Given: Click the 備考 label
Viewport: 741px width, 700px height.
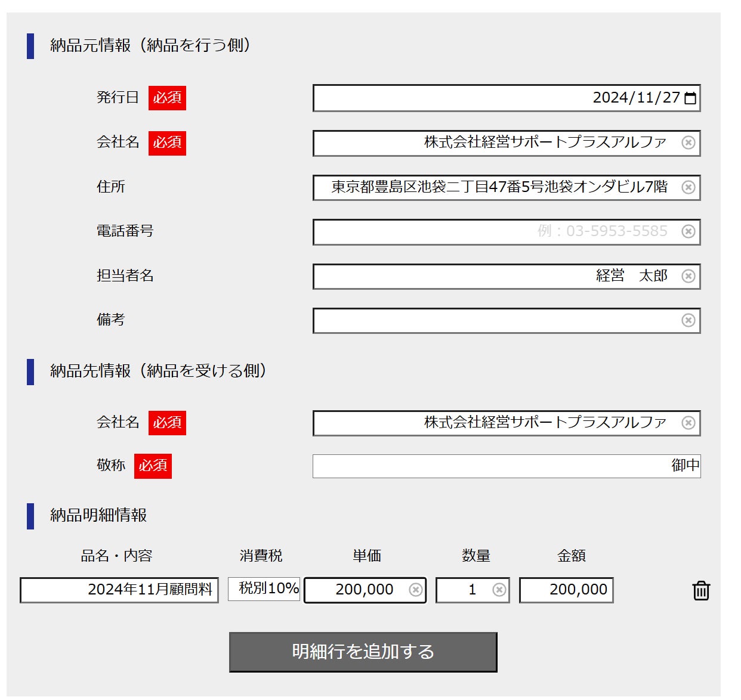Looking at the screenshot, I should point(111,320).
